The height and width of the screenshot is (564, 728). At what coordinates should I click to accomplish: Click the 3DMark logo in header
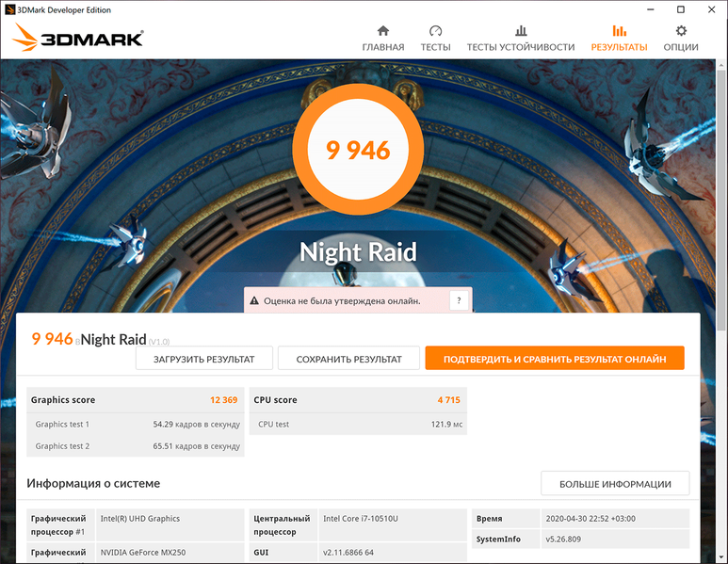click(77, 38)
